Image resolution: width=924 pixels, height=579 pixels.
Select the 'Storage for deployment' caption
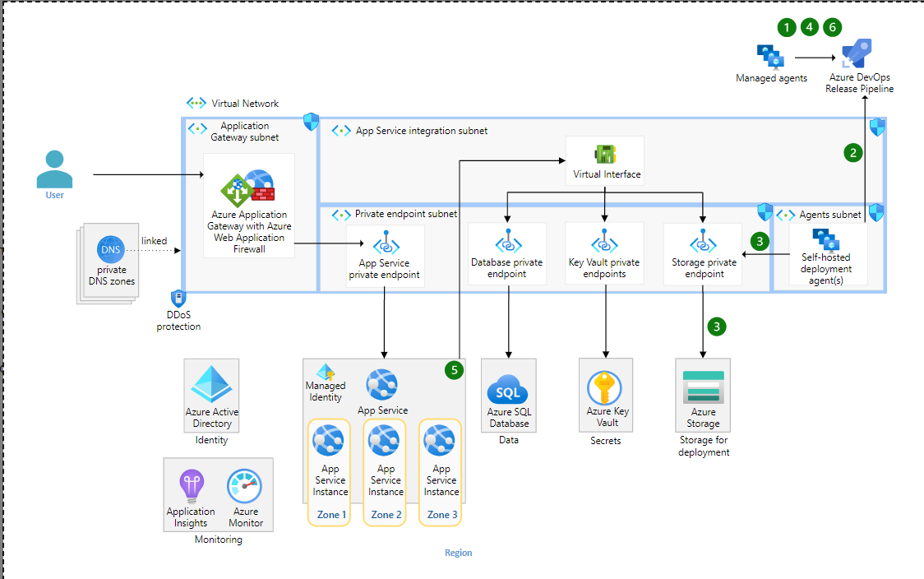[x=704, y=447]
